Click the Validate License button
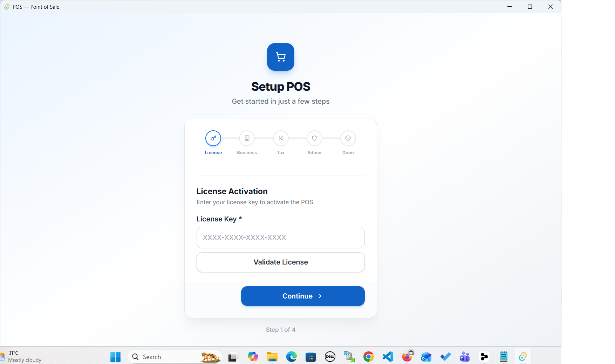Viewport: 615px width, 364px height. (281, 262)
